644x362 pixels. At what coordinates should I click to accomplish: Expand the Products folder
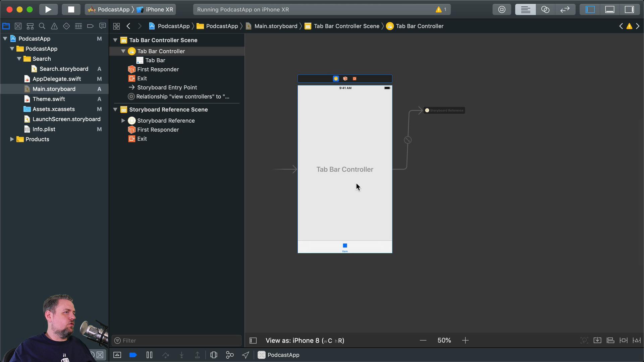point(12,139)
